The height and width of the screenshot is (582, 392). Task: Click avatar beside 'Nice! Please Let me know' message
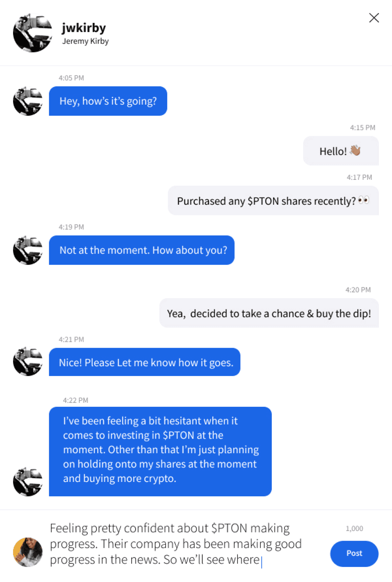click(x=28, y=362)
